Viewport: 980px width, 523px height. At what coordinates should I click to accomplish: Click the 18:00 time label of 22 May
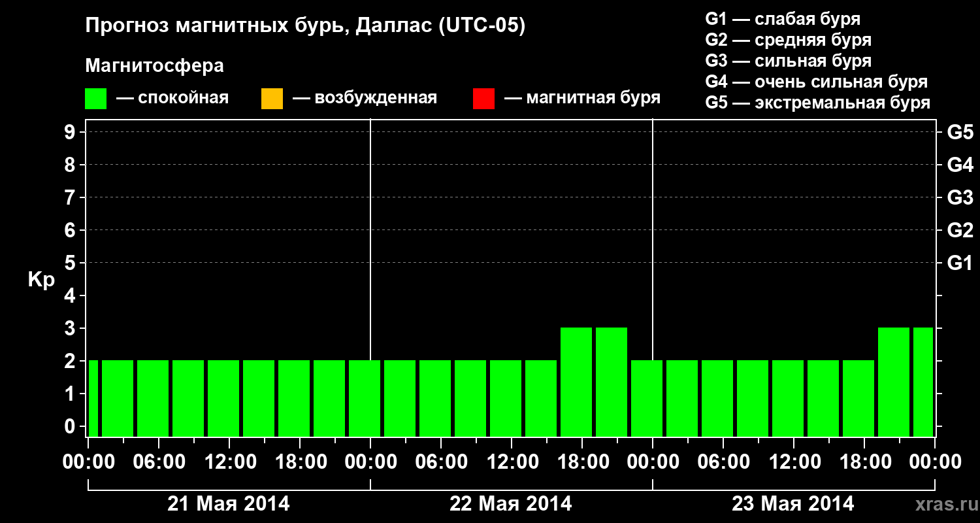point(582,462)
